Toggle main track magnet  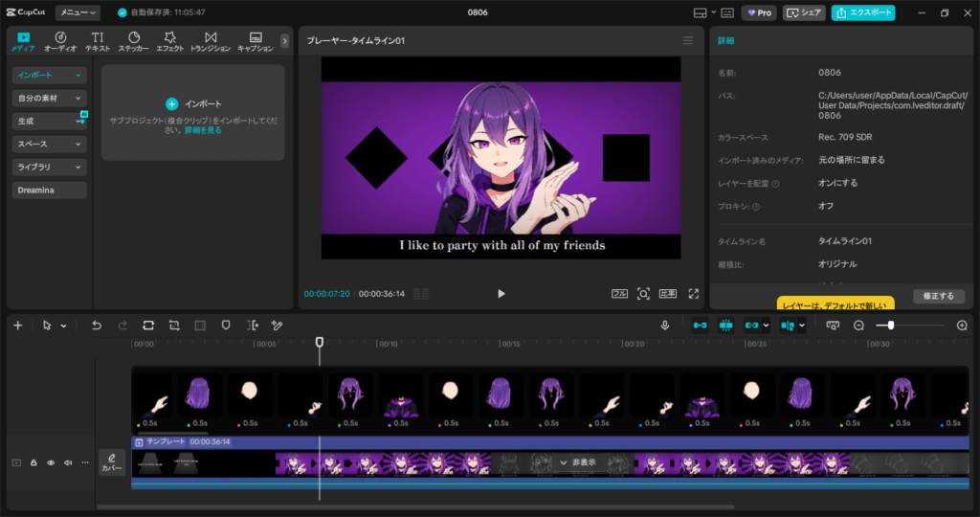[700, 326]
